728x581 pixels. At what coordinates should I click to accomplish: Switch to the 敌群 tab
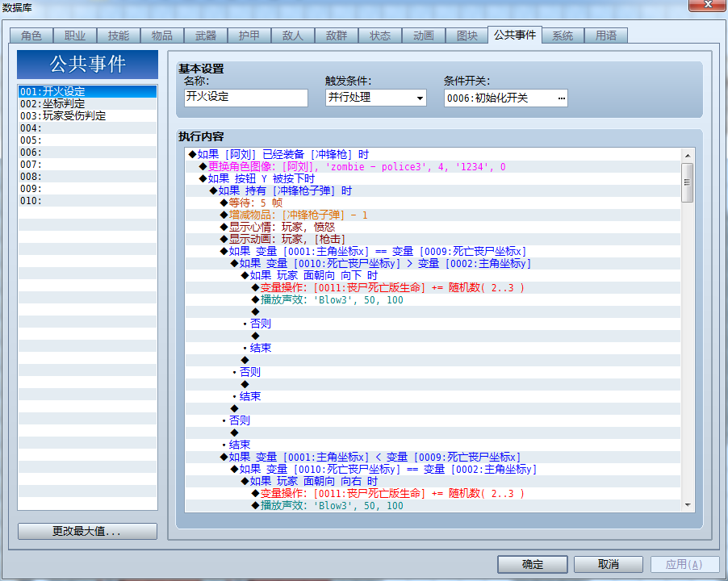click(x=337, y=36)
